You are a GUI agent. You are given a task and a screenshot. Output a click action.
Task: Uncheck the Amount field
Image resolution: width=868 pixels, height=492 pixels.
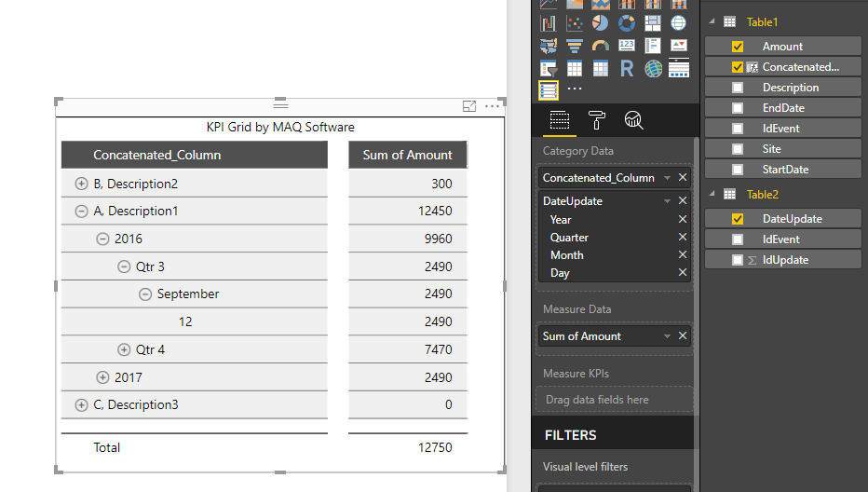point(738,47)
